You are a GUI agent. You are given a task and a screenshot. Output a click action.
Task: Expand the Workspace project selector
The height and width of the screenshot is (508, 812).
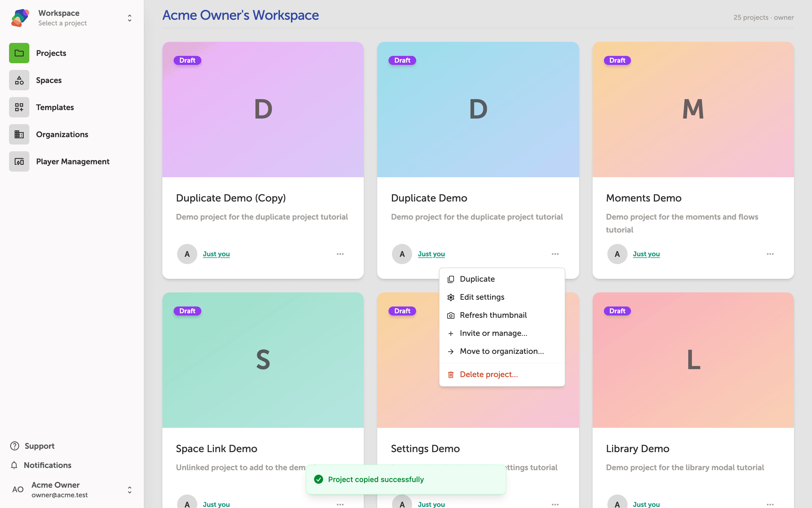click(129, 18)
